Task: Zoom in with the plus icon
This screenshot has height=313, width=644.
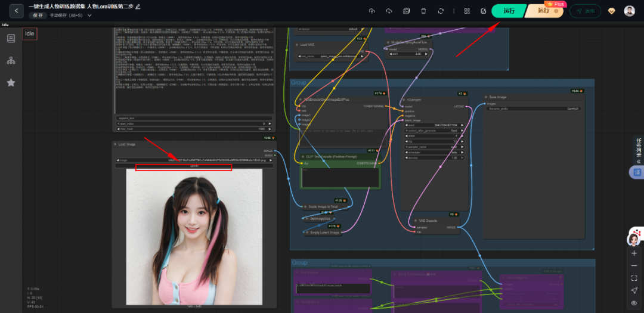Action: coord(634,253)
